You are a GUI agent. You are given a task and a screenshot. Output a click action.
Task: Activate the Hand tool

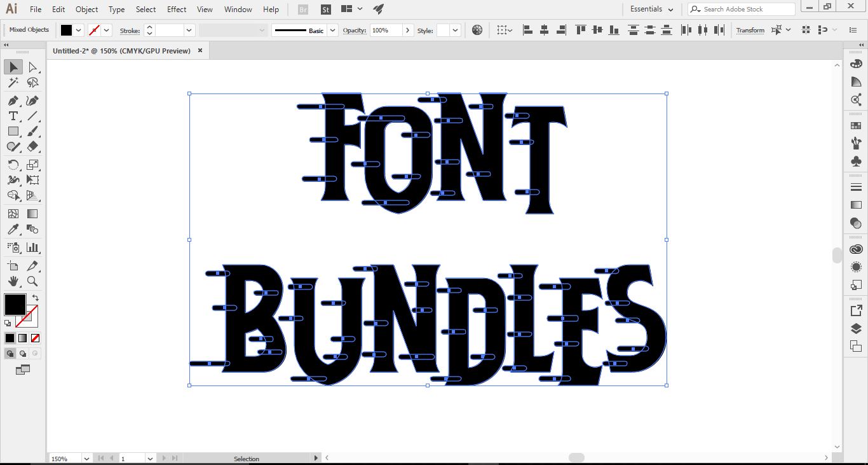coord(13,281)
